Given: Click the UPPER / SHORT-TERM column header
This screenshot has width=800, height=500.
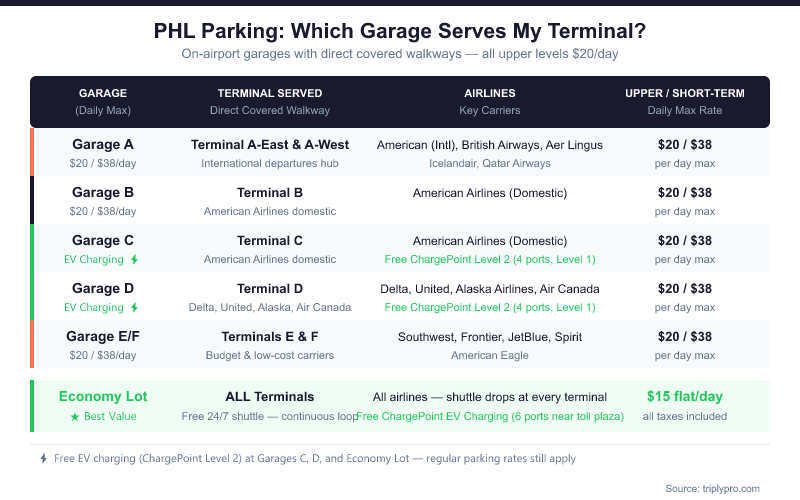Looking at the screenshot, I should [x=684, y=93].
